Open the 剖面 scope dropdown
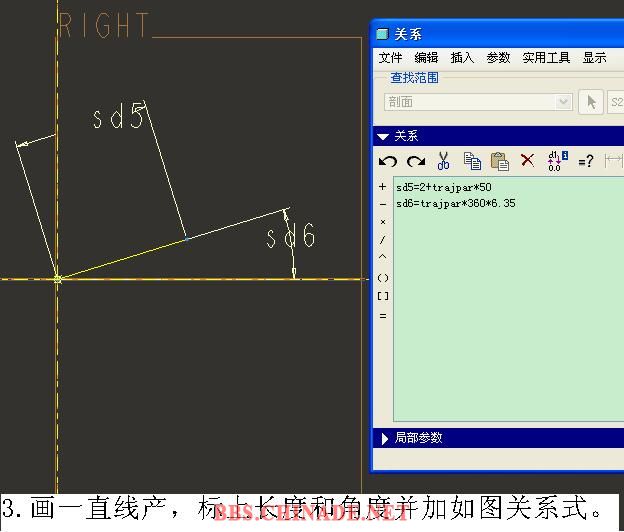The width and height of the screenshot is (624, 532). click(478, 102)
